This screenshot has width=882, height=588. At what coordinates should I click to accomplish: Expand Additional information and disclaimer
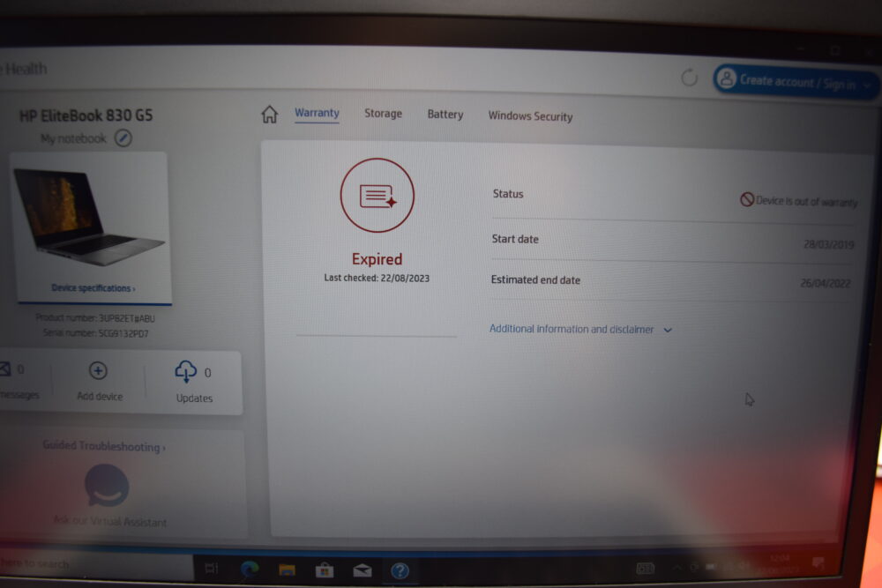coord(580,329)
